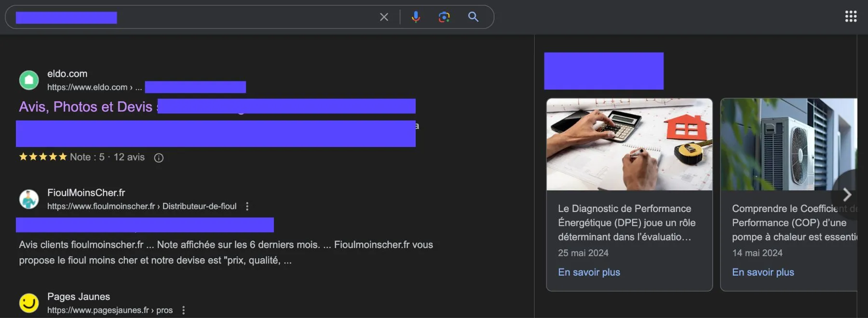Click the FioulMoinsCher.fr favicon

[29, 199]
